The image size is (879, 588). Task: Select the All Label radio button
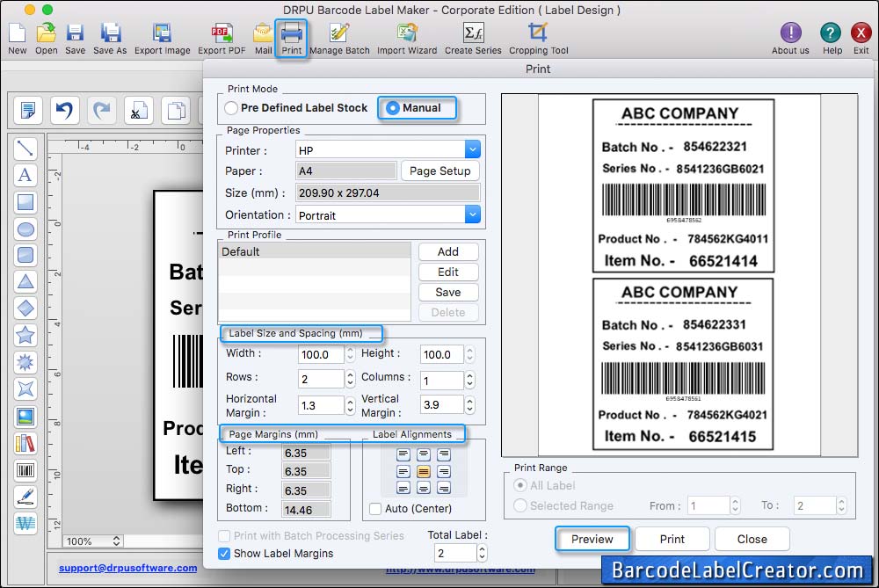point(520,485)
